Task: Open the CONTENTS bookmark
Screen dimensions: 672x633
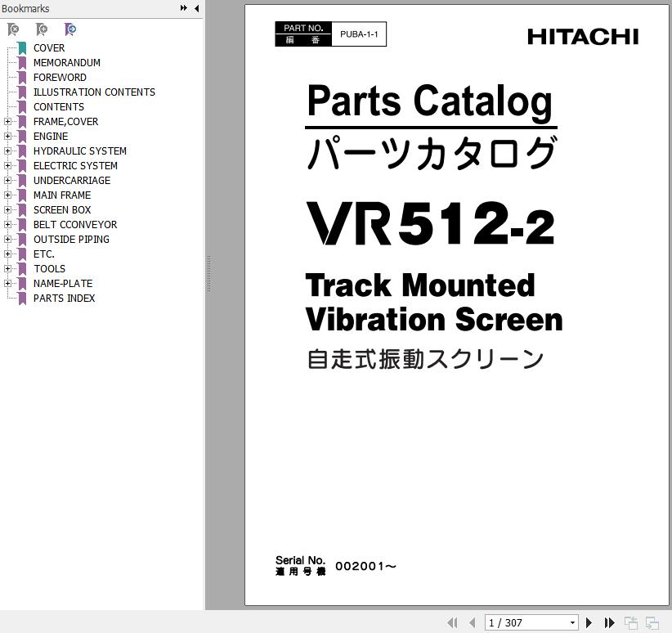Action: (x=59, y=107)
